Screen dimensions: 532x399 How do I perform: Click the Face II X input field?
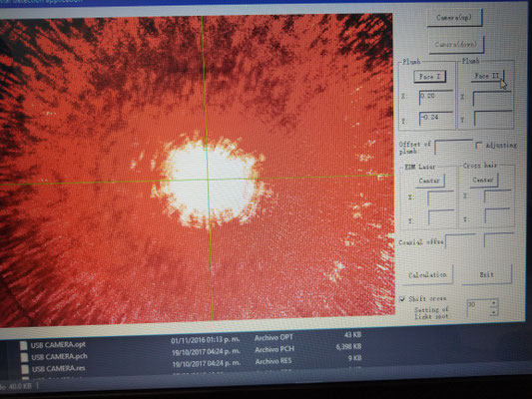492,98
